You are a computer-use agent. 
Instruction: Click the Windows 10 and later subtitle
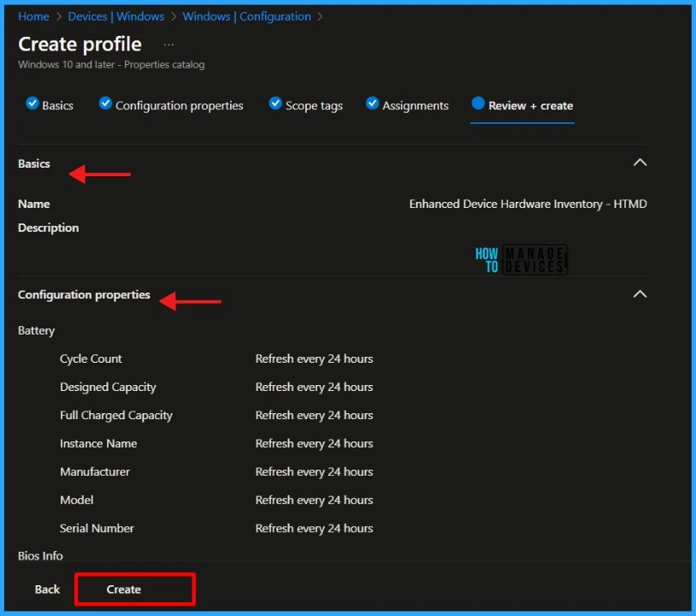click(111, 65)
